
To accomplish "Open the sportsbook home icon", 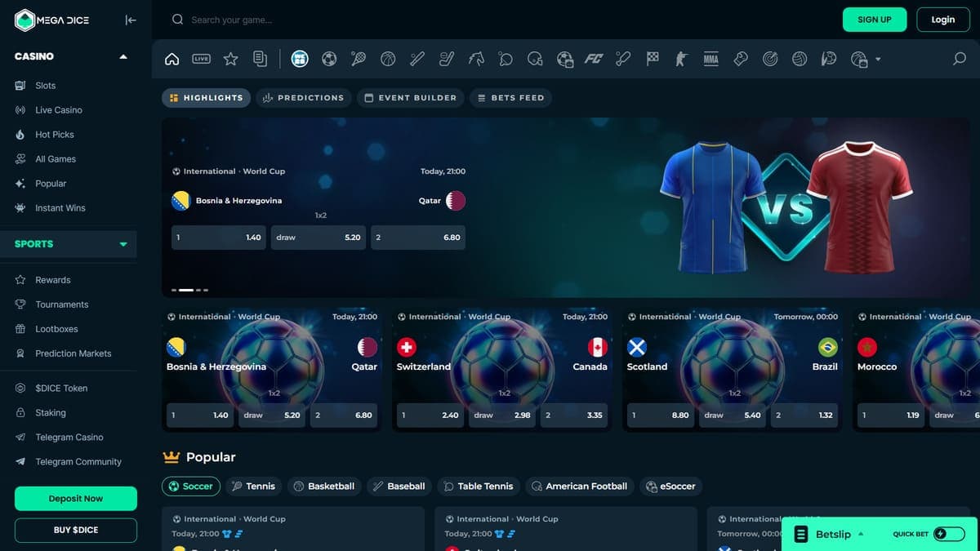I will click(171, 59).
